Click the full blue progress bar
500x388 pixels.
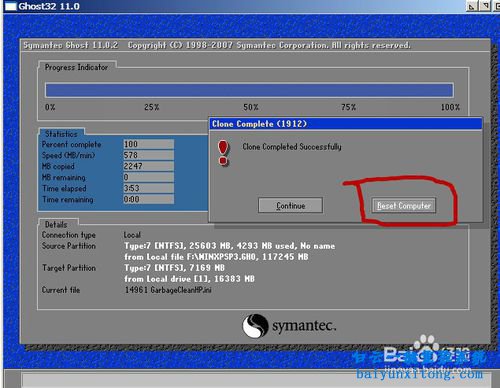249,90
